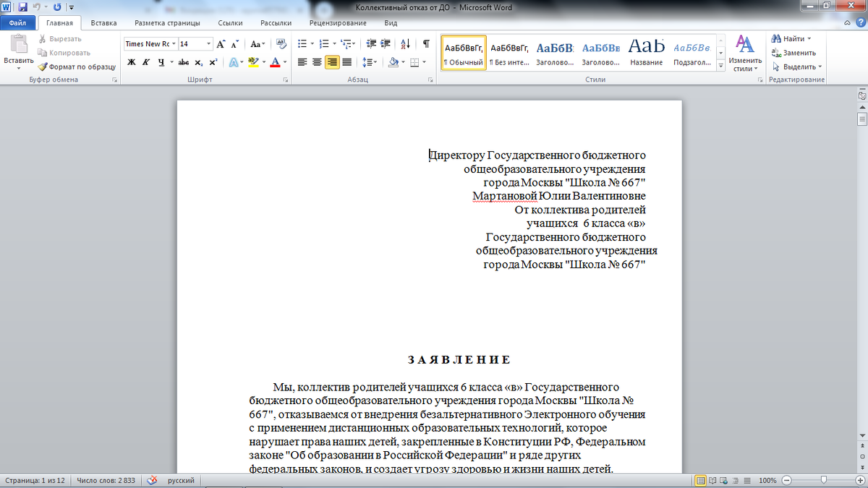868x488 pixels.
Task: Open the Times New Roman font dropdown
Action: pyautogui.click(x=174, y=43)
